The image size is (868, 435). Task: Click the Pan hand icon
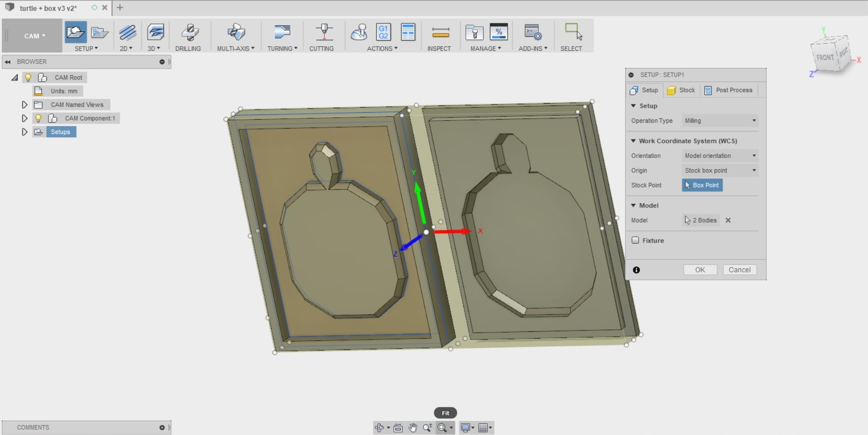click(x=413, y=428)
